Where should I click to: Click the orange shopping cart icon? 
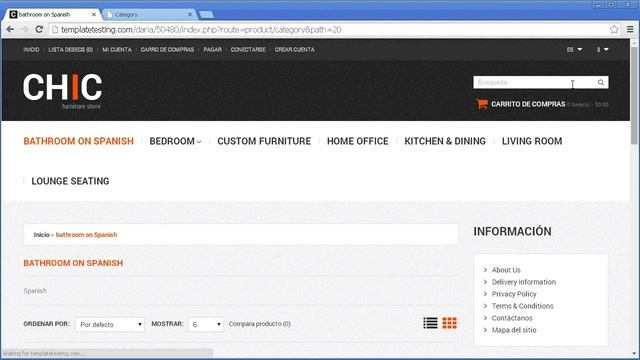click(482, 104)
